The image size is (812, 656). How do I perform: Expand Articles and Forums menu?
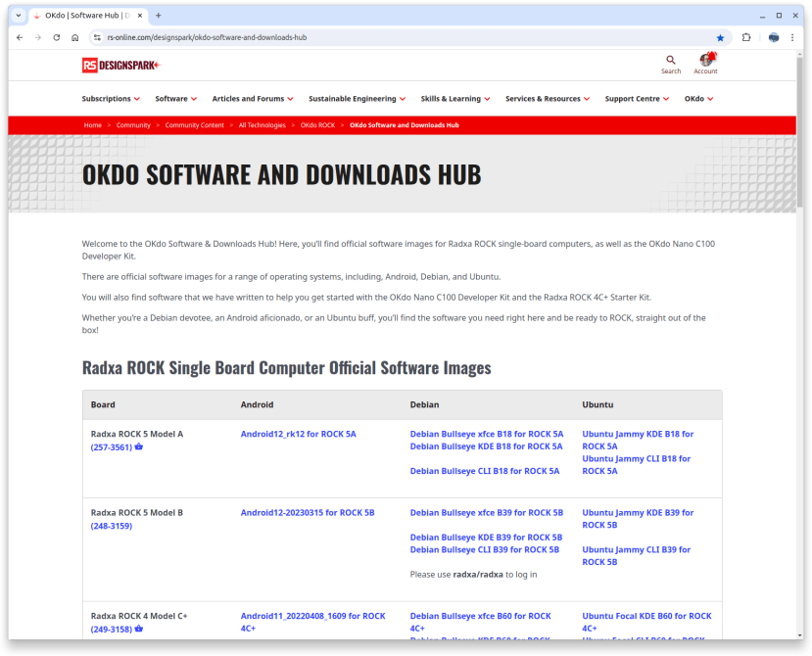coord(253,98)
